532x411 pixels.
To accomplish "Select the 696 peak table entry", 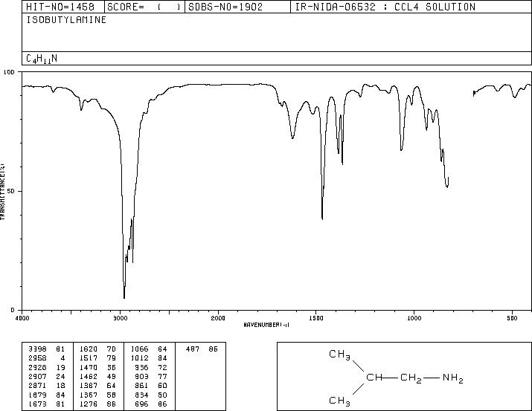I will [151, 404].
